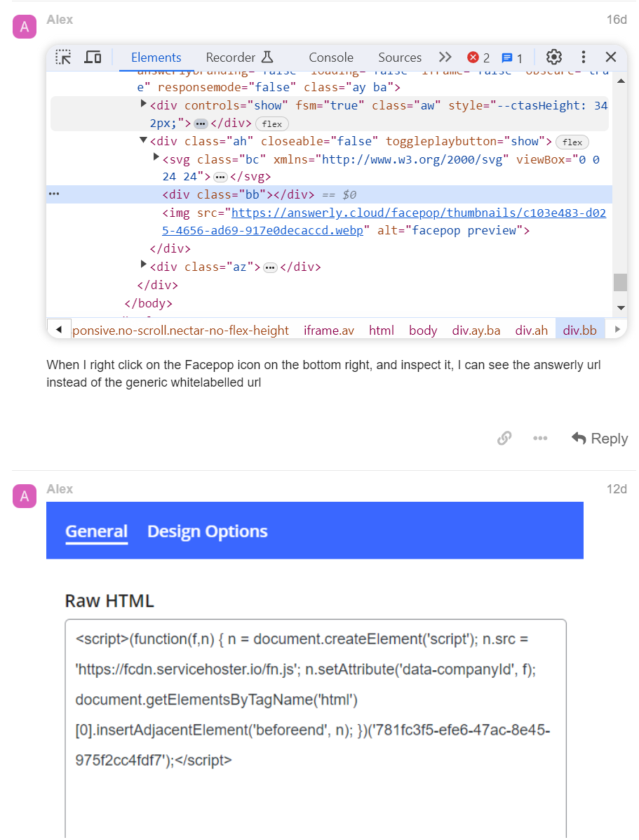Select the General tab

(x=96, y=531)
